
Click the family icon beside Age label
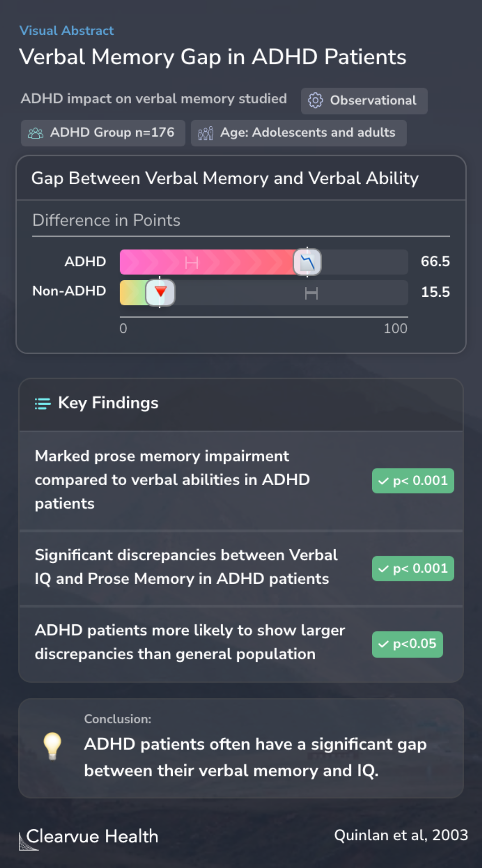(205, 133)
